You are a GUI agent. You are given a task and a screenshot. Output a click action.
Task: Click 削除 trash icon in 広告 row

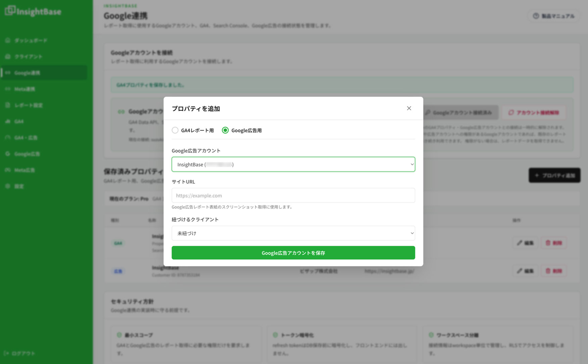point(548,271)
